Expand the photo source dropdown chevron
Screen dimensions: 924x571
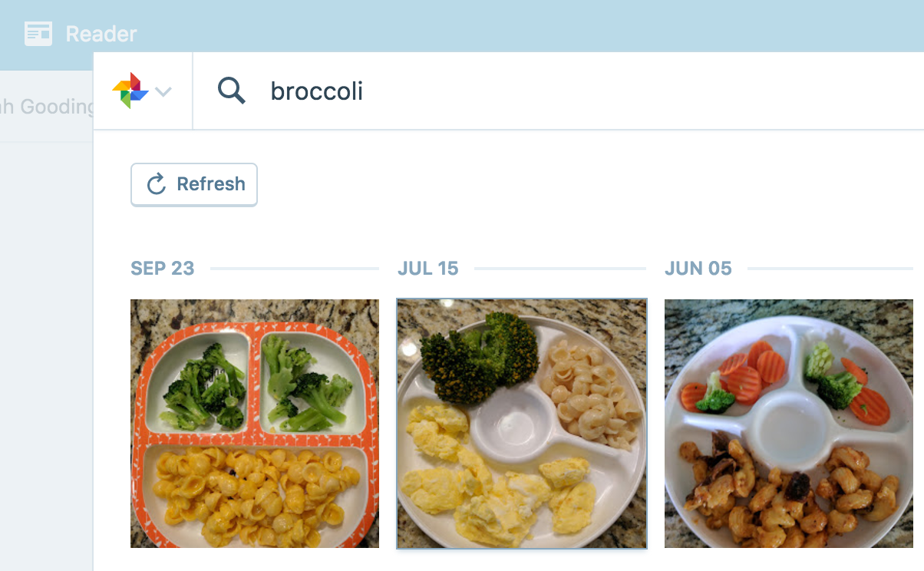(x=163, y=92)
